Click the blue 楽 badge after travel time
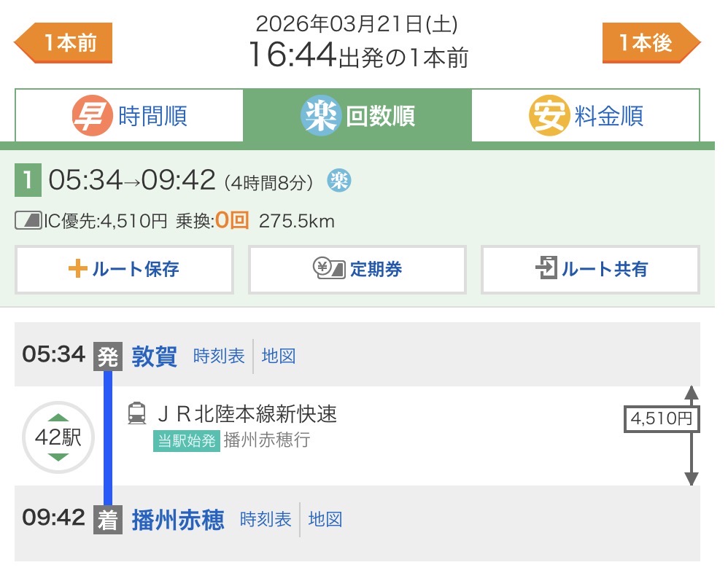 click(x=338, y=180)
